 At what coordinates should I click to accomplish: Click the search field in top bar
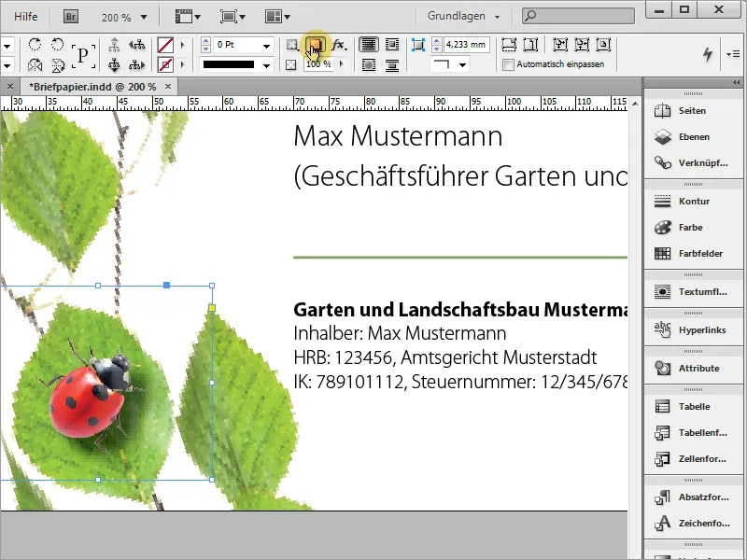coord(578,16)
